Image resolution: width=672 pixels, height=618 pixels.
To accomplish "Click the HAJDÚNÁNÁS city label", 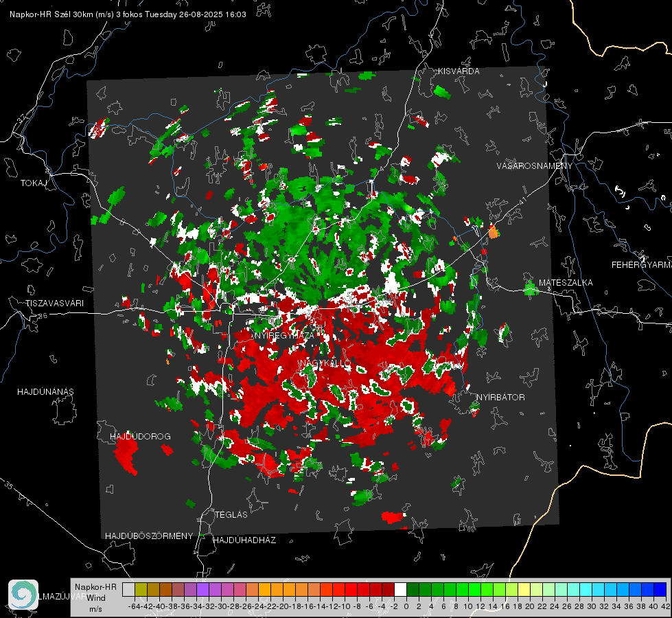I will click(x=45, y=392).
